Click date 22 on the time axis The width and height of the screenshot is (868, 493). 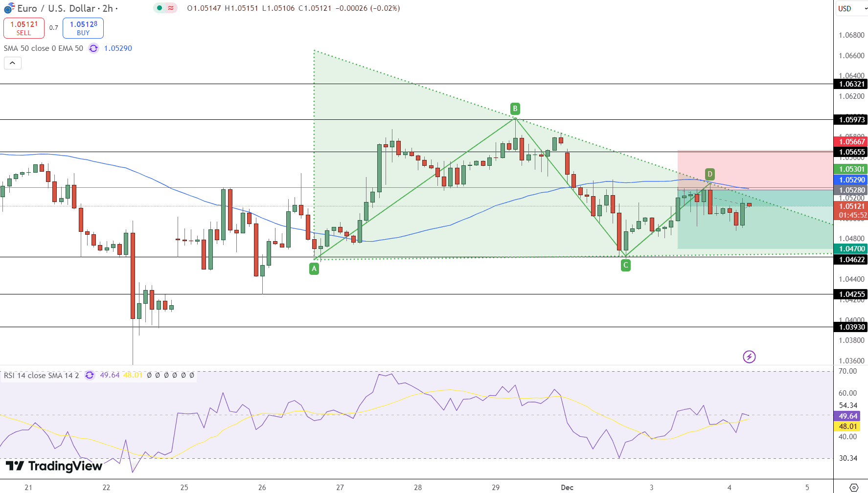click(106, 488)
